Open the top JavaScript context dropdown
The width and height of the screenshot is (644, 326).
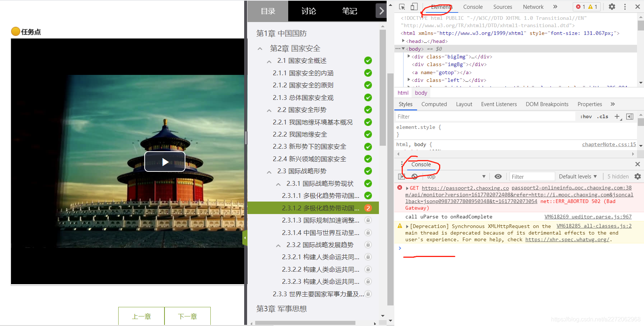click(457, 177)
